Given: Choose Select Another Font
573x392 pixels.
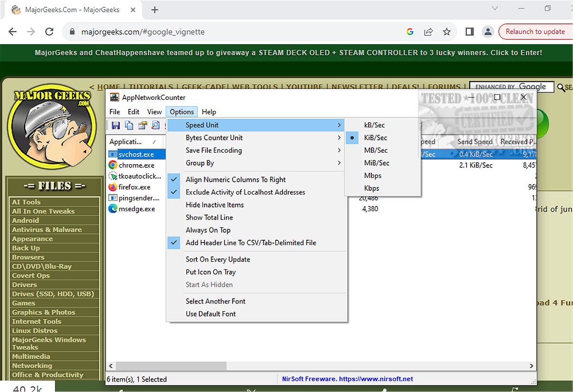Looking at the screenshot, I should pos(257,301).
